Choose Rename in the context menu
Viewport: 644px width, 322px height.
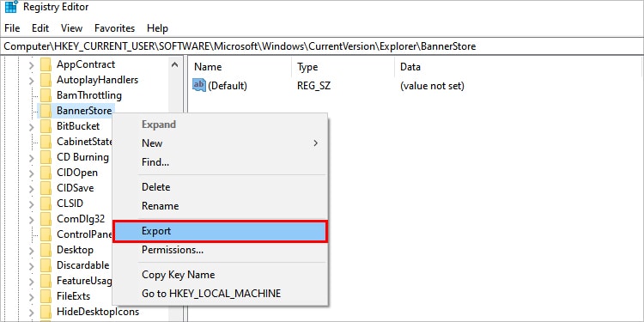point(220,206)
